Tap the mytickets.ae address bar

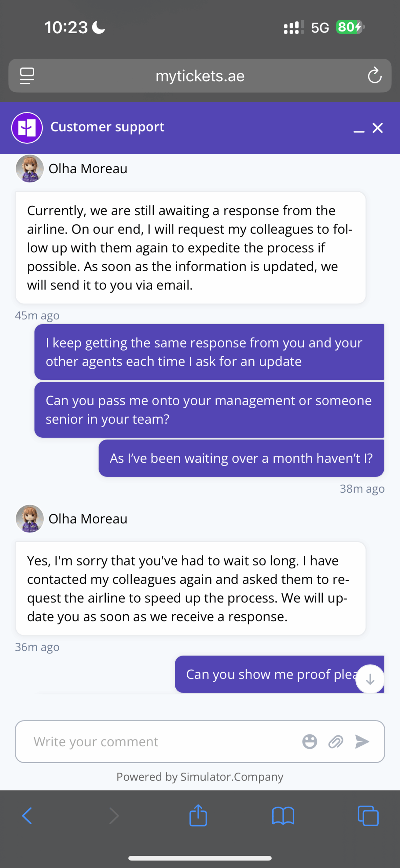point(200,76)
